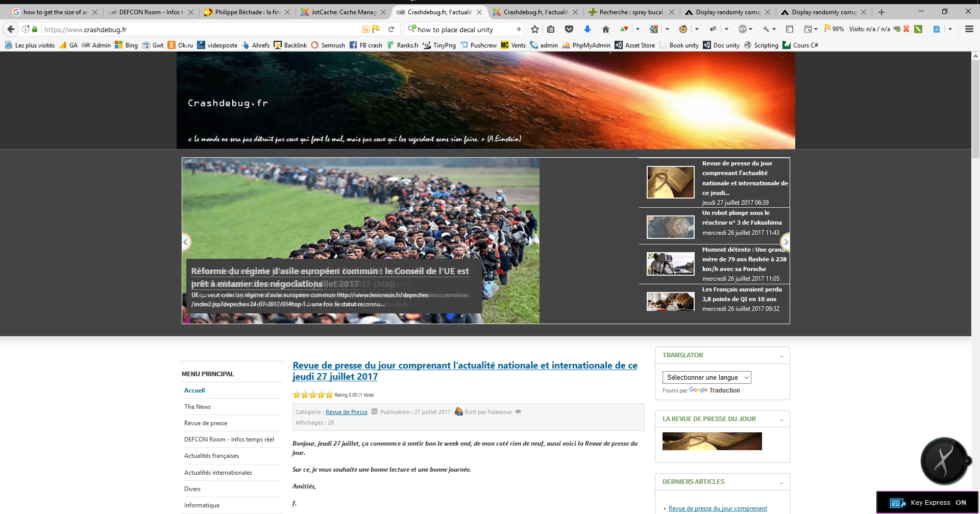
Task: Reload the page with the refresh icon
Action: [391, 29]
